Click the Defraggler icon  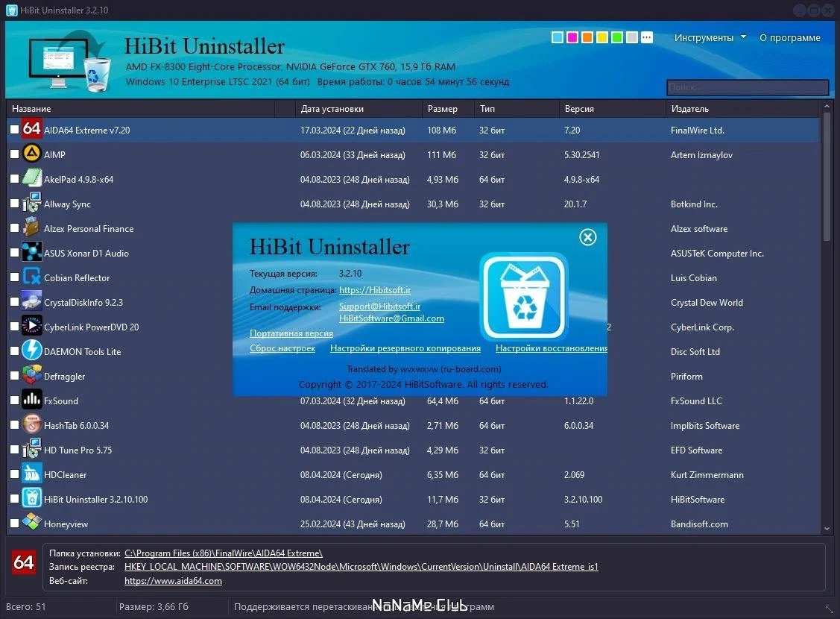(x=31, y=376)
